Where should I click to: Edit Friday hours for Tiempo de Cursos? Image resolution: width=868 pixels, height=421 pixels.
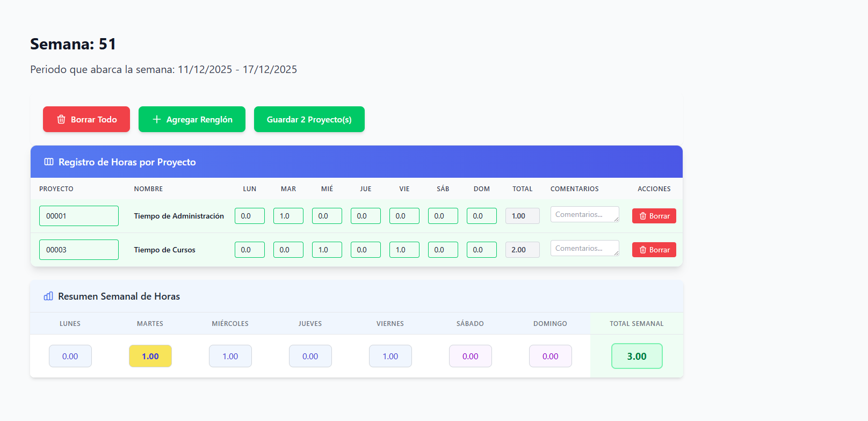(x=404, y=250)
